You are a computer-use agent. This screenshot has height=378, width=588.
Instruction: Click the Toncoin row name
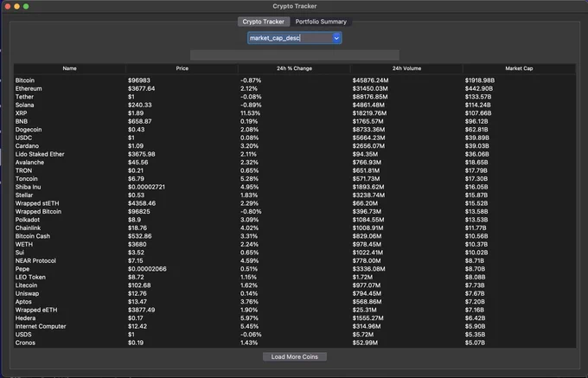26,179
